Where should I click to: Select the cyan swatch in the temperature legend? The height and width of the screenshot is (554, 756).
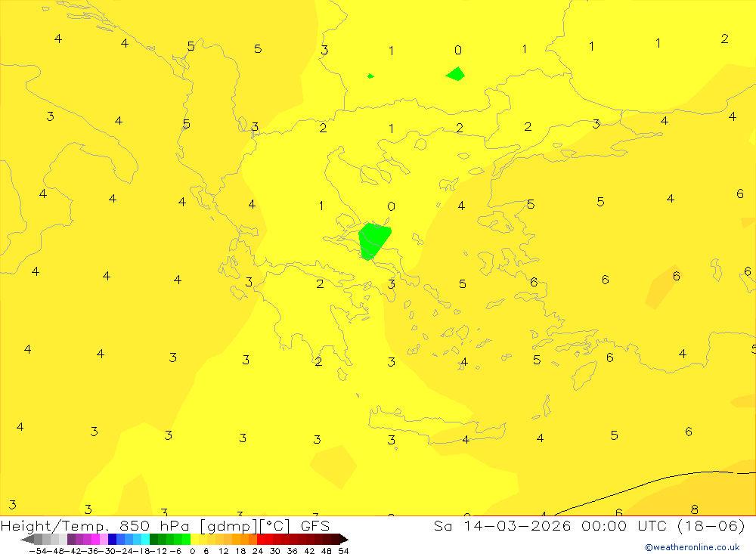(x=145, y=539)
